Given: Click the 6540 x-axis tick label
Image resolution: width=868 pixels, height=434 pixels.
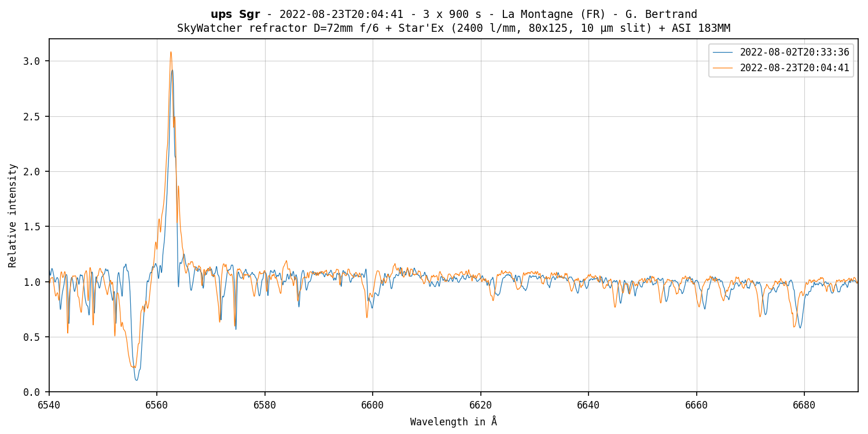Looking at the screenshot, I should (x=49, y=405).
